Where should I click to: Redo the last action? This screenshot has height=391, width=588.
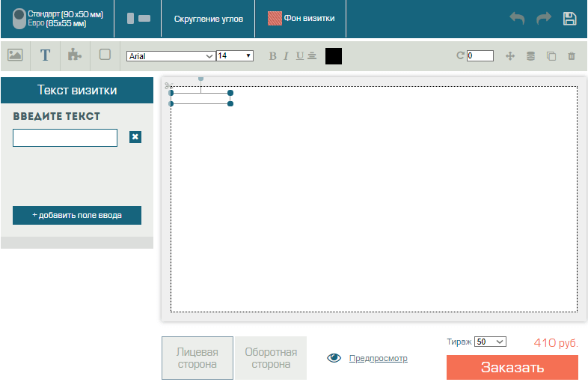pos(544,18)
